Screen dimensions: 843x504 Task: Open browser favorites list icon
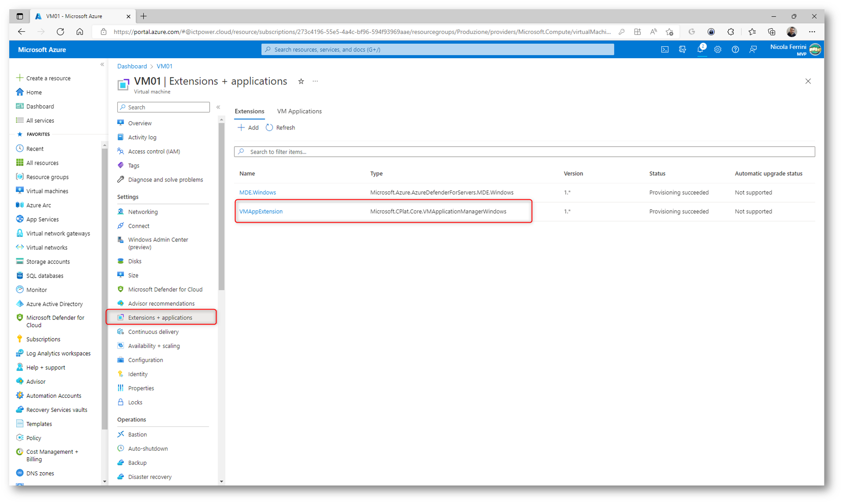click(752, 32)
